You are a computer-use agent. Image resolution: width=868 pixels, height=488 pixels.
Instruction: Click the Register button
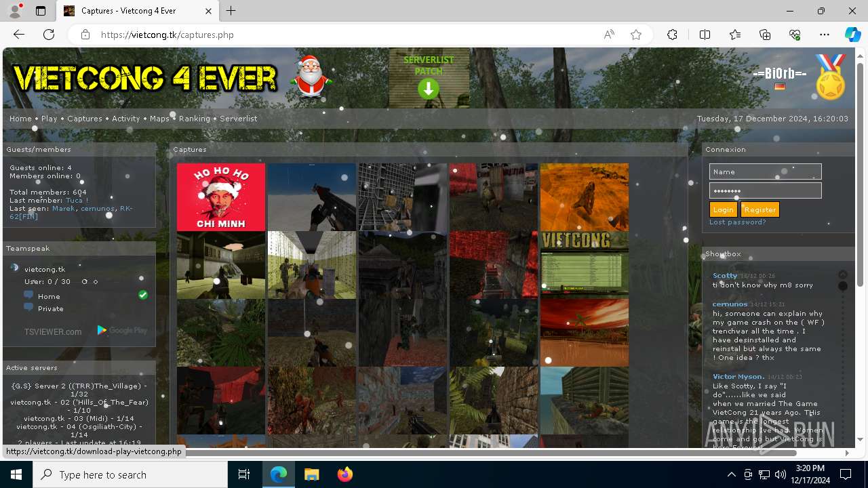point(759,209)
